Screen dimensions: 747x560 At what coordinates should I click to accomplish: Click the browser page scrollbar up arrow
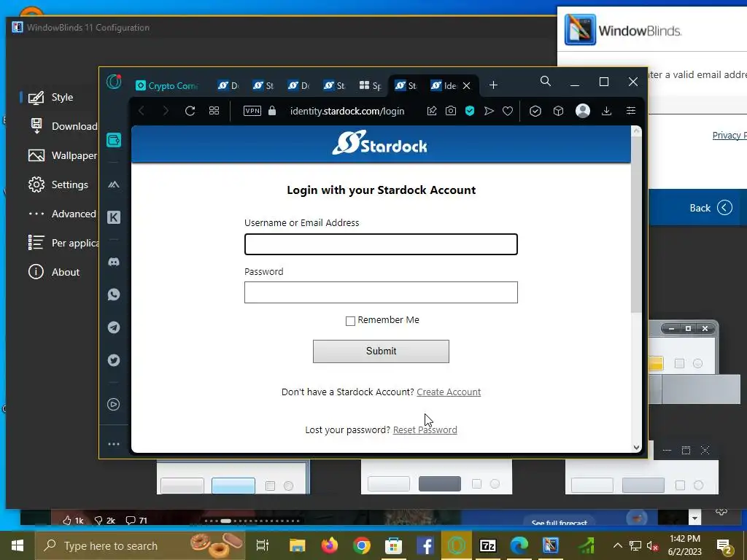[636, 131]
